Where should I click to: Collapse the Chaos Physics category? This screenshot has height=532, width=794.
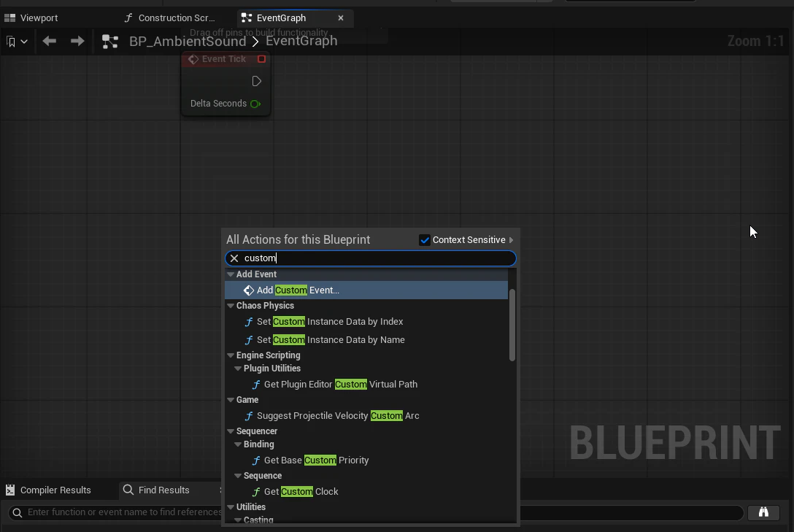pyautogui.click(x=231, y=306)
